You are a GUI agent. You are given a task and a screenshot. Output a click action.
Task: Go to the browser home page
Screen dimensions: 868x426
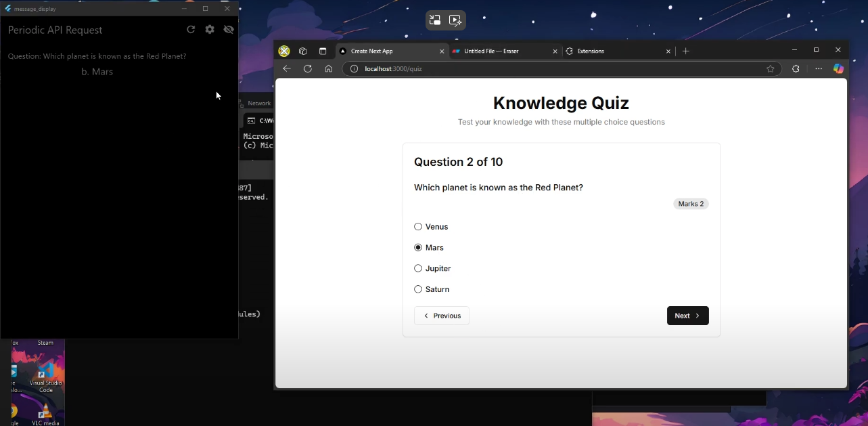(x=329, y=69)
